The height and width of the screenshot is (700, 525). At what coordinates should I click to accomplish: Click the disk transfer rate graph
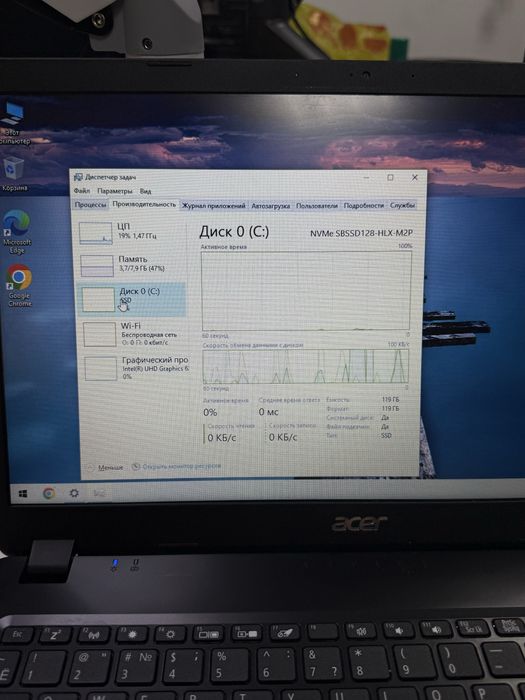click(x=306, y=367)
